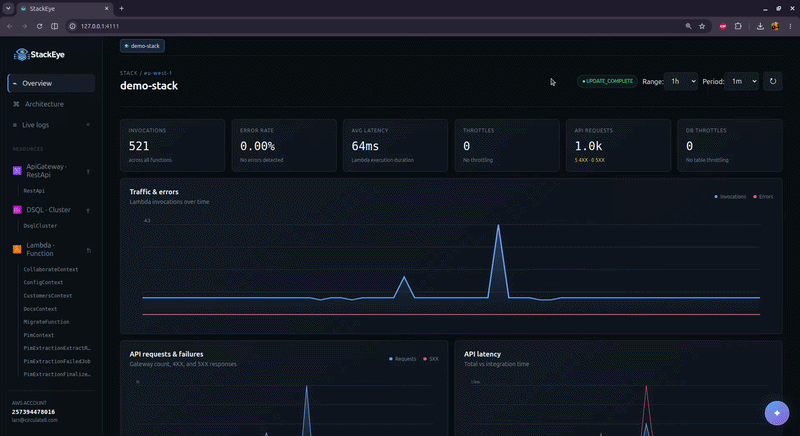Viewport: 800px width, 436px height.
Task: Open the PimExtractionFailedJob function
Action: coord(57,362)
